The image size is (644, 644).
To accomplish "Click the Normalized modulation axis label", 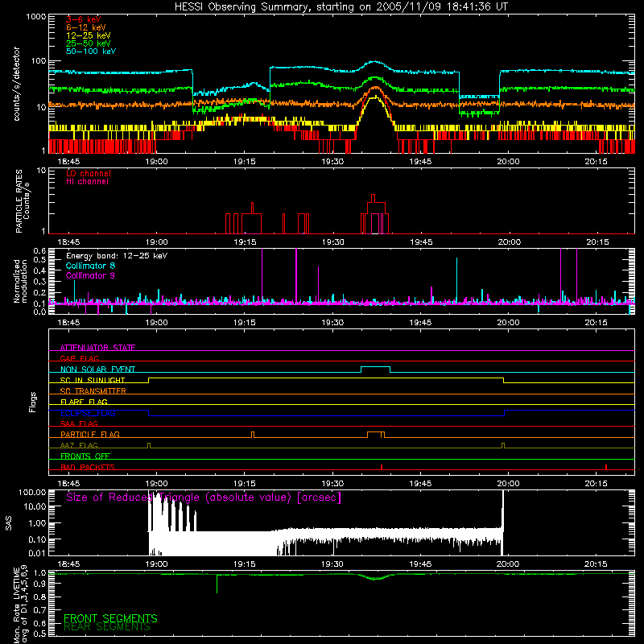I will [20, 281].
